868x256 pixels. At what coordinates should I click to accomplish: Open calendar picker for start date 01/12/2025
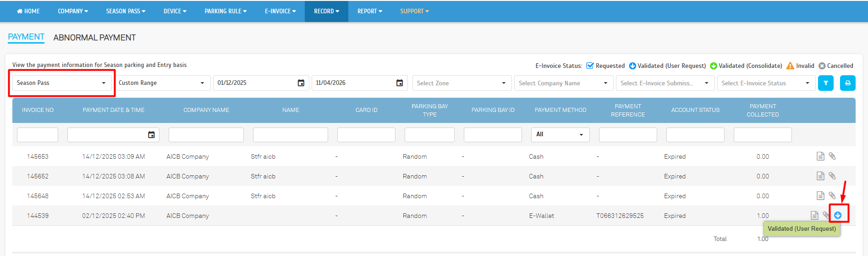pos(301,83)
